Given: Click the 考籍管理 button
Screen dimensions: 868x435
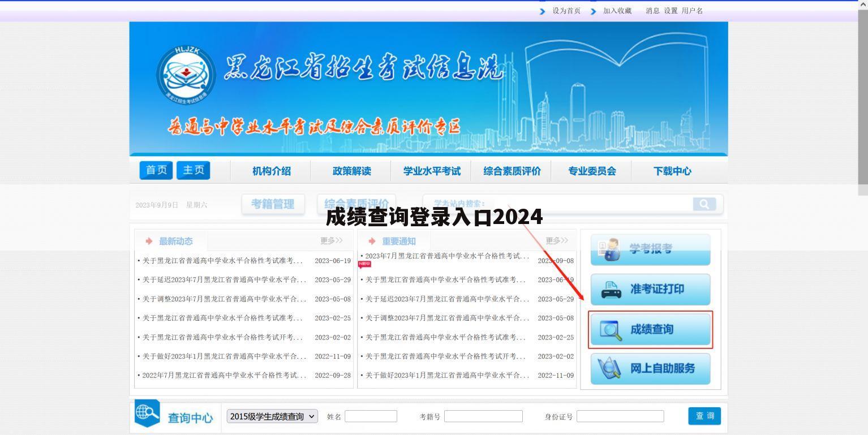Looking at the screenshot, I should point(273,204).
